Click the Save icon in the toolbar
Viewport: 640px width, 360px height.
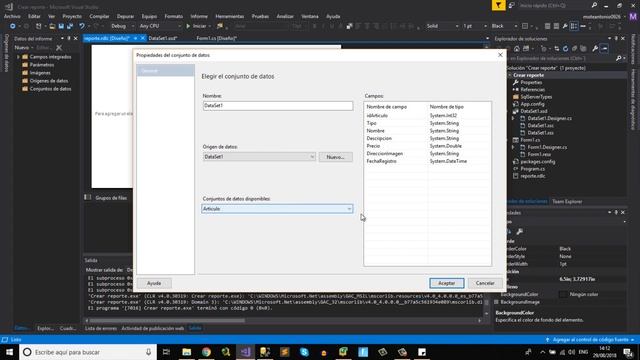coord(61,26)
